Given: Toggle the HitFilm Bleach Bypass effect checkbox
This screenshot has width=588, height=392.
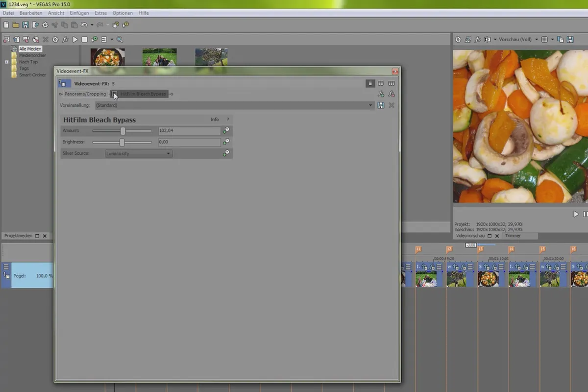Looking at the screenshot, I should (x=114, y=94).
